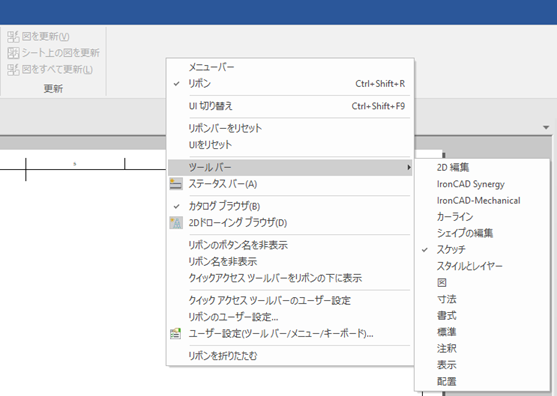Enable the 寸法 dimension toolbar
The image size is (557, 396).
(482, 299)
